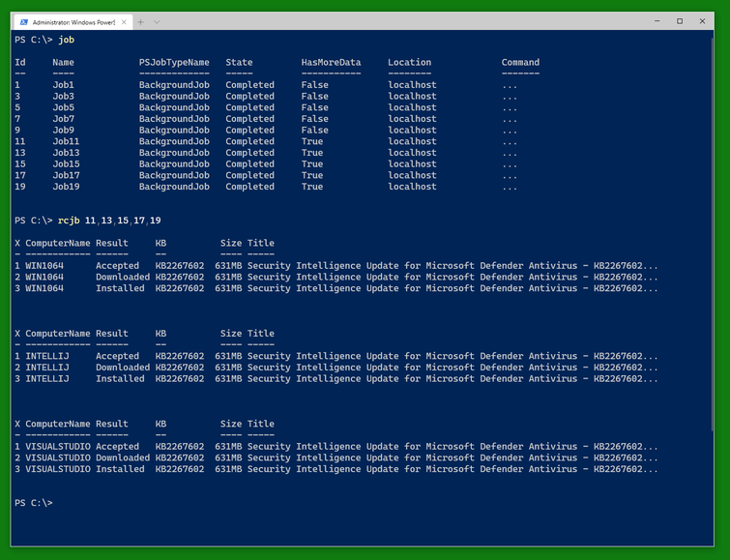Click 'Completed' in the Job5 row

pos(250,107)
